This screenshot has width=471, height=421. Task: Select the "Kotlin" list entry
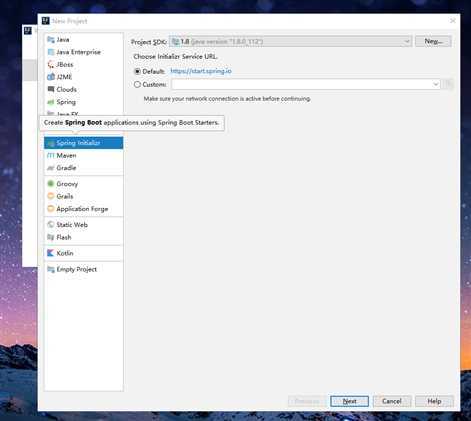click(x=83, y=253)
